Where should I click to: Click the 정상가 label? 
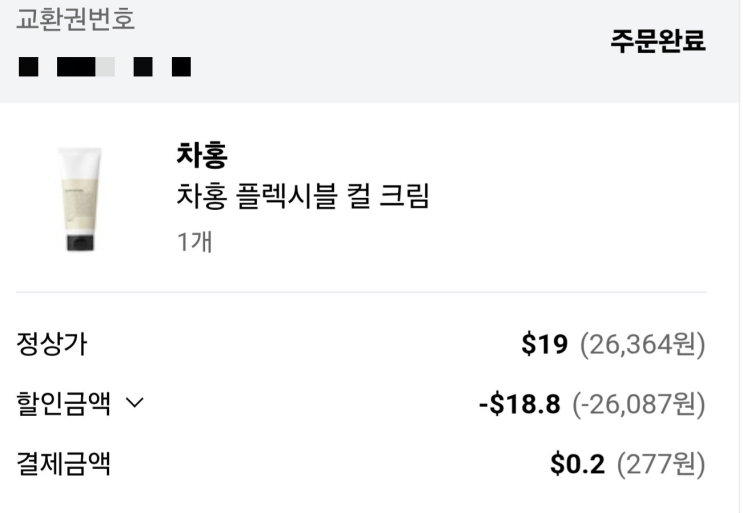[x=51, y=345]
